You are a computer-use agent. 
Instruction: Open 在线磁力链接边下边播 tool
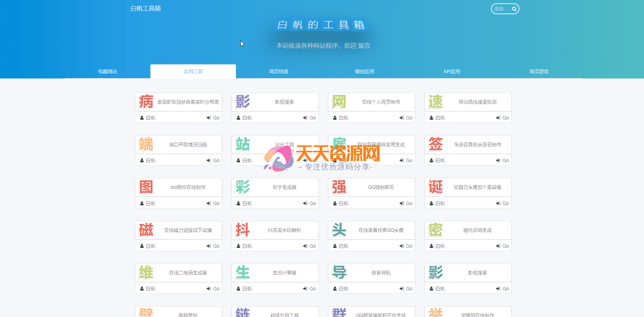tap(188, 230)
